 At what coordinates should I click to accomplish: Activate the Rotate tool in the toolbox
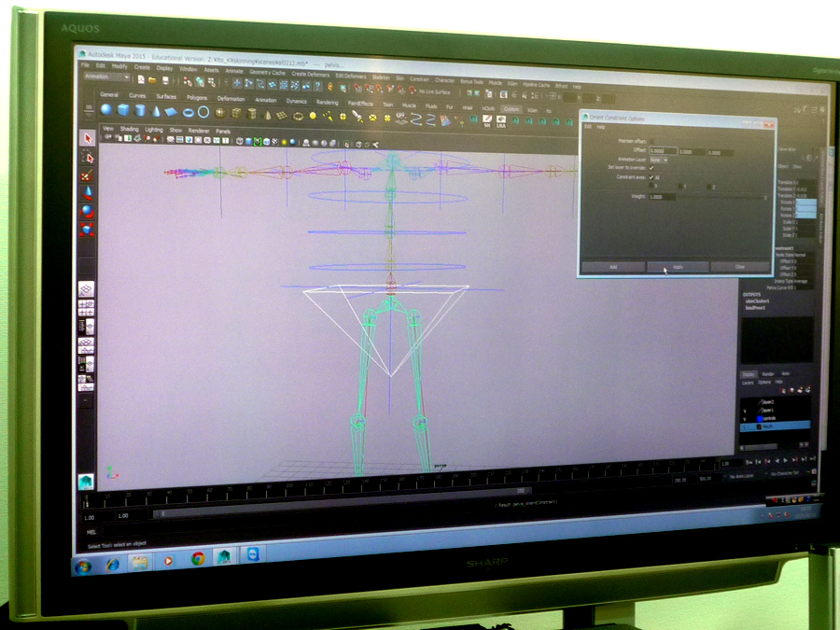pyautogui.click(x=88, y=212)
